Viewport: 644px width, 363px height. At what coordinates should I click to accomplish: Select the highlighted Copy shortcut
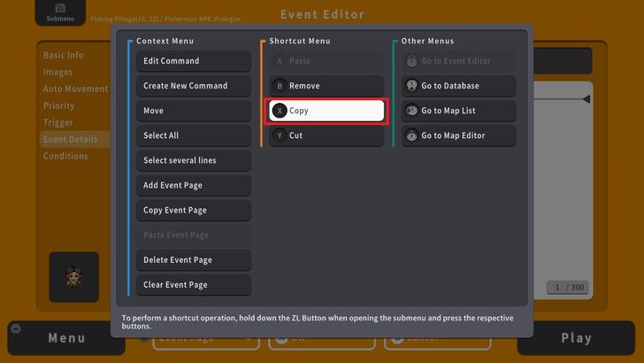pos(326,111)
